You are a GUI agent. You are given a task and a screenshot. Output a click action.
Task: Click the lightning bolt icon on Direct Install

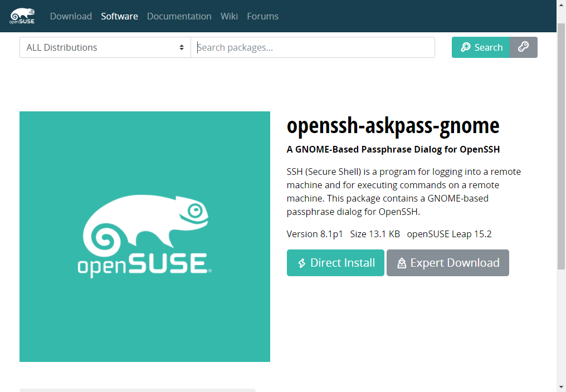pos(302,263)
